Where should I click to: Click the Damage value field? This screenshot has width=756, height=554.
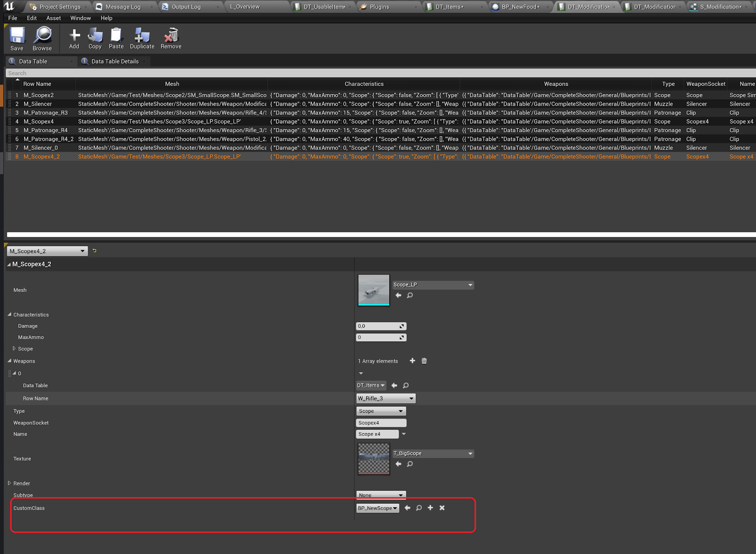click(x=381, y=326)
